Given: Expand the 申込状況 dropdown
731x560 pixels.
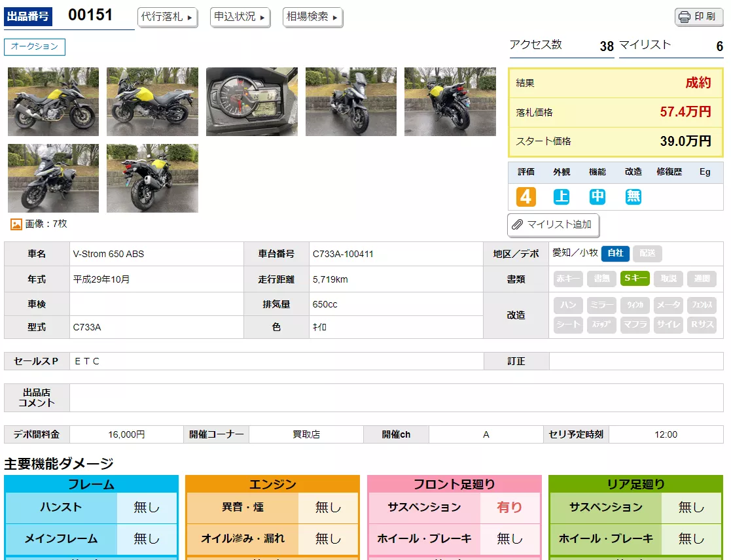Looking at the screenshot, I should point(240,17).
